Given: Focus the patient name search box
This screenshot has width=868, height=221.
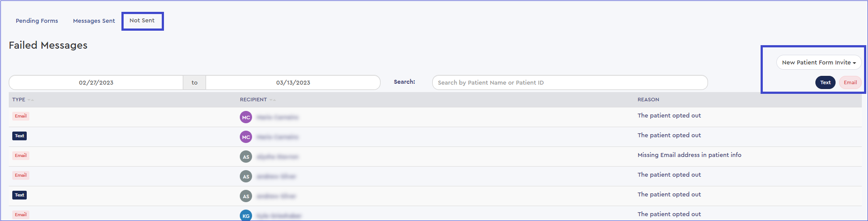Looking at the screenshot, I should coord(569,82).
